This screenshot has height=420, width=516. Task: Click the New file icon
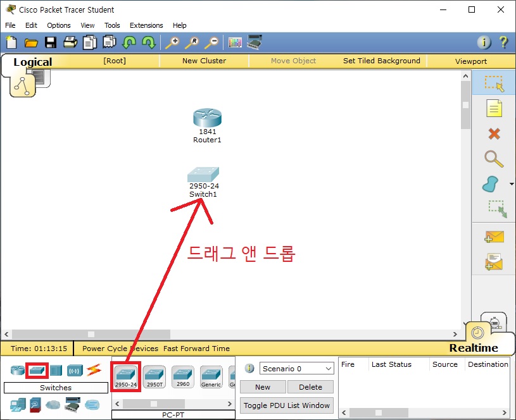[x=11, y=42]
